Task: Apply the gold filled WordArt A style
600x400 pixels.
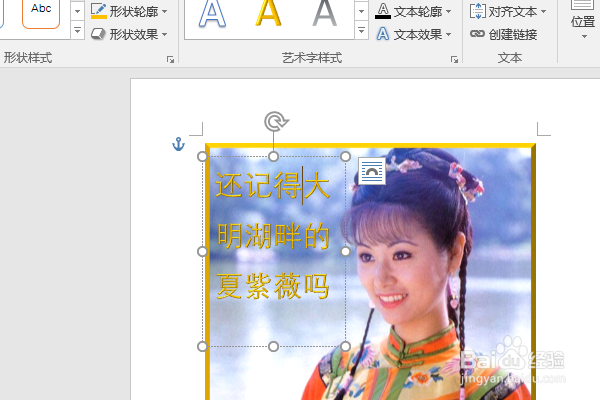Action: (x=268, y=13)
